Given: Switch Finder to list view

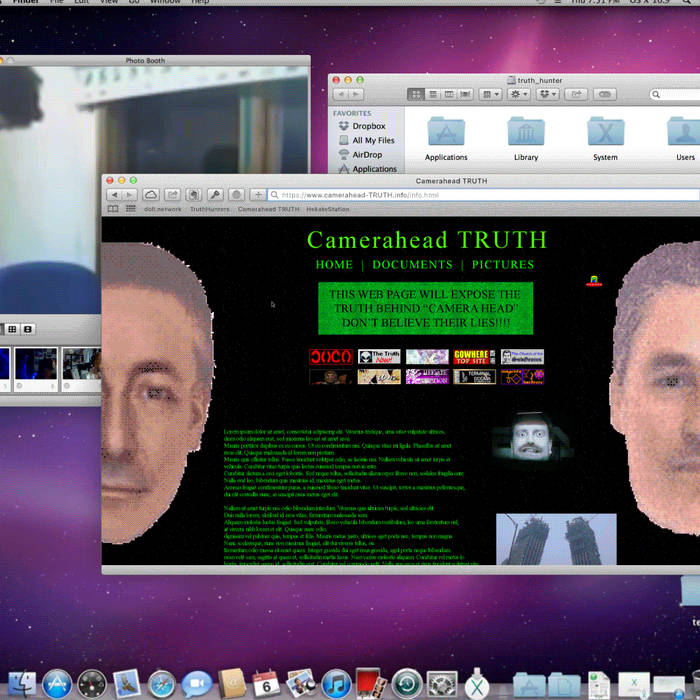Looking at the screenshot, I should point(433,94).
